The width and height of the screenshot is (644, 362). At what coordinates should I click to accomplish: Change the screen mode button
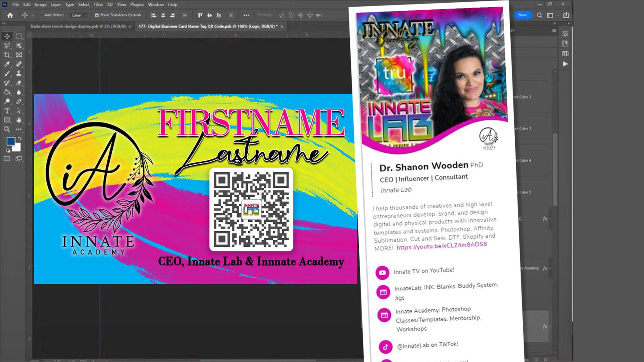pos(19,159)
